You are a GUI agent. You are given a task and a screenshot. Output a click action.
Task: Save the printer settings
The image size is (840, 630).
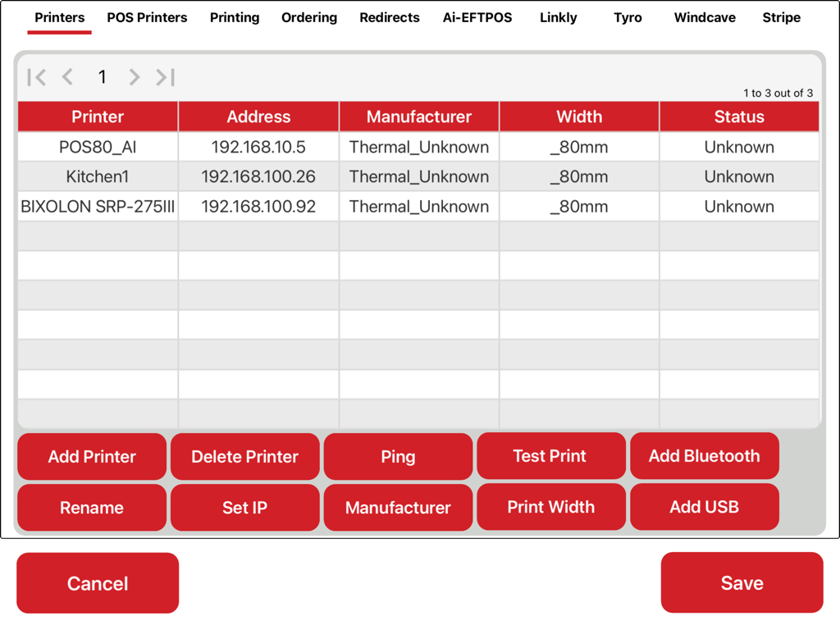pyautogui.click(x=742, y=582)
